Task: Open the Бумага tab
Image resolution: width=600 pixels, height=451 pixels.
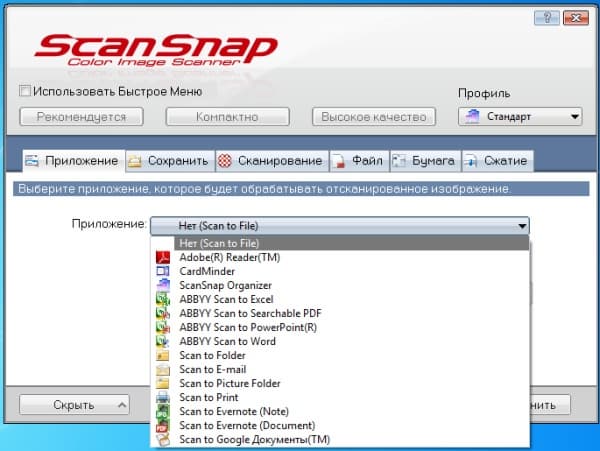Action: pyautogui.click(x=426, y=161)
